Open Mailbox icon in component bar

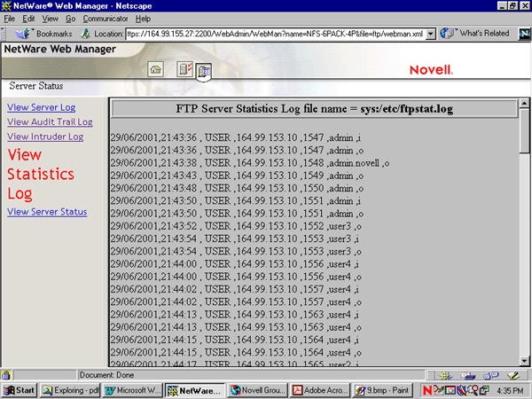coord(467,375)
